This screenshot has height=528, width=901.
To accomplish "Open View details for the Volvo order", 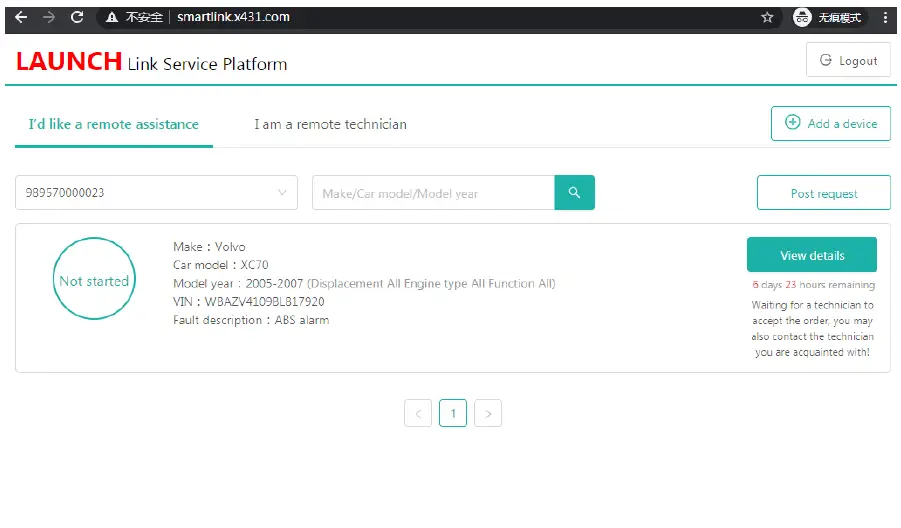I will click(x=812, y=255).
